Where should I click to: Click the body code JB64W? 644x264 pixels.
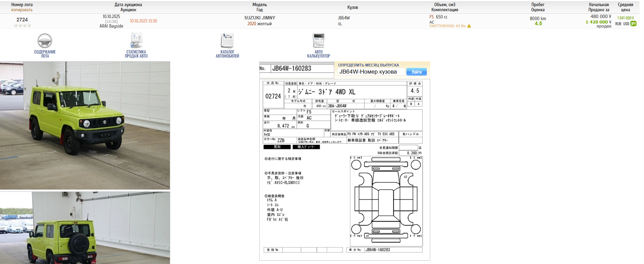coord(344,18)
